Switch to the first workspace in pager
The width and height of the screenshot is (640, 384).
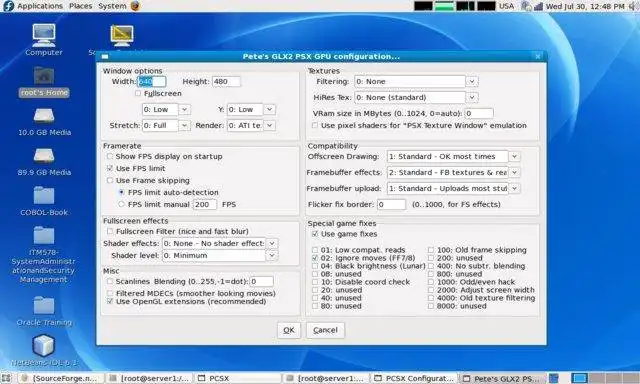tap(579, 378)
